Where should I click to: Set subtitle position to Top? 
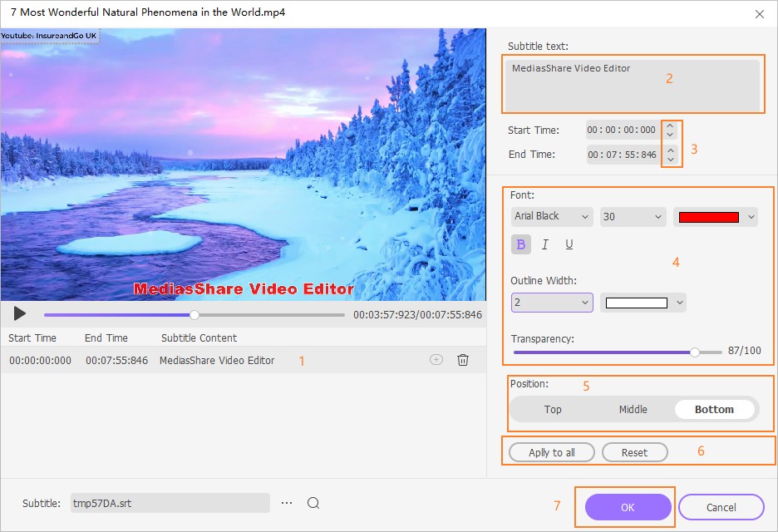pyautogui.click(x=553, y=409)
